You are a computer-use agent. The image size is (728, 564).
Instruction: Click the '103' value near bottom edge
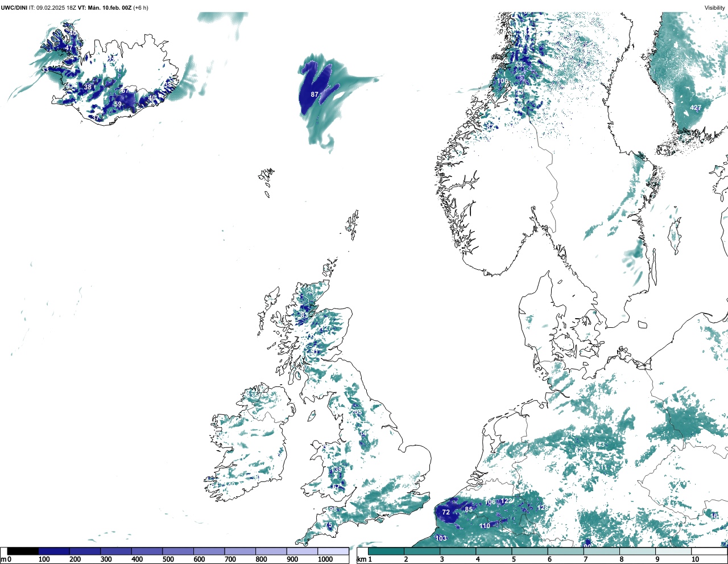441,538
